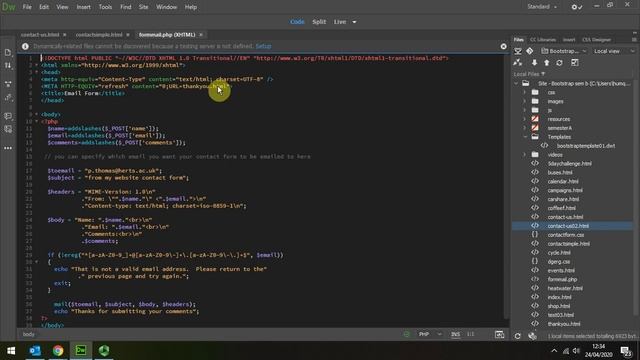Click Dreamweaver icon in Windows taskbar
The width and height of the screenshot is (640, 360).
[x=81, y=351]
